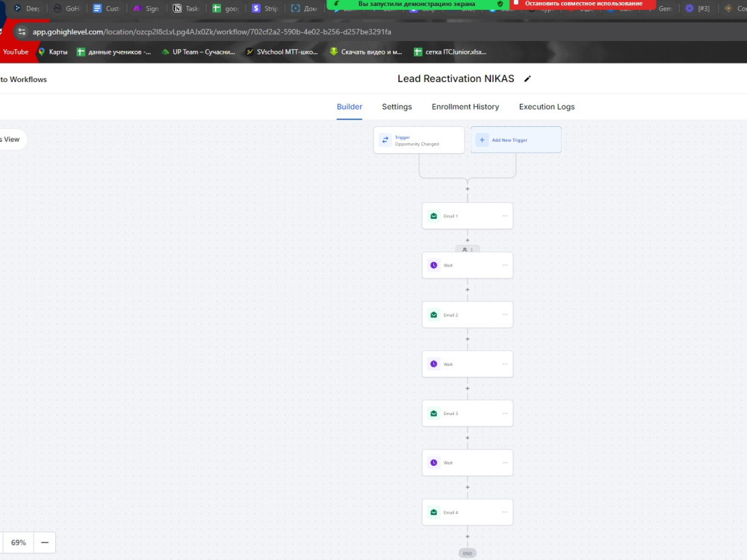Switch to the Дом browser tab
Screen dimensions: 747x560
(305, 8)
